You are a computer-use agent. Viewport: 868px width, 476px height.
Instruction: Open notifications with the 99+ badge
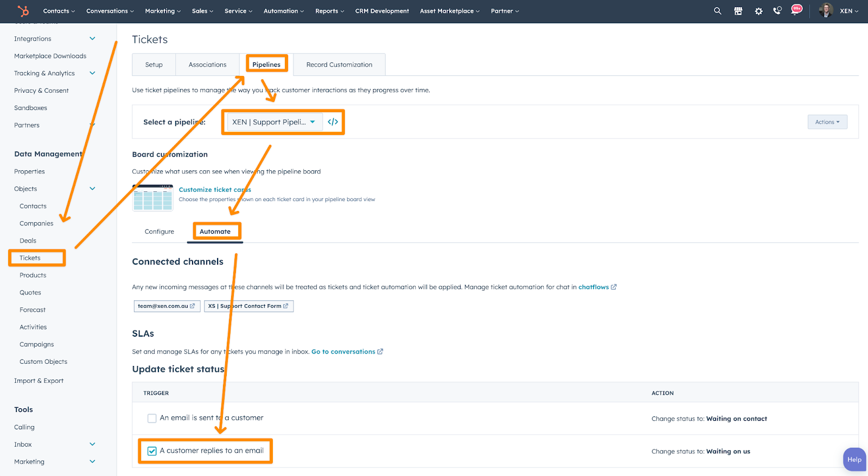tap(796, 10)
